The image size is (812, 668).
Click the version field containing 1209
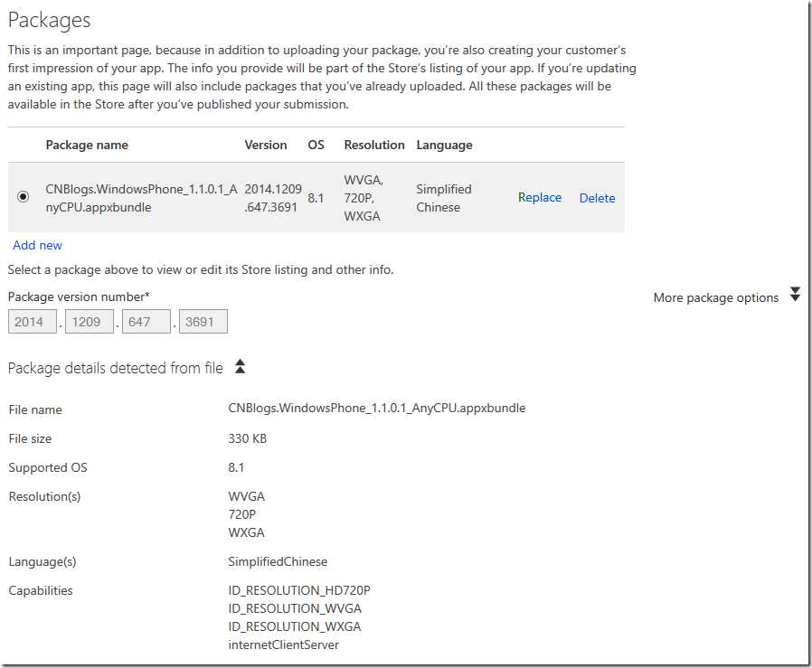[x=89, y=322]
